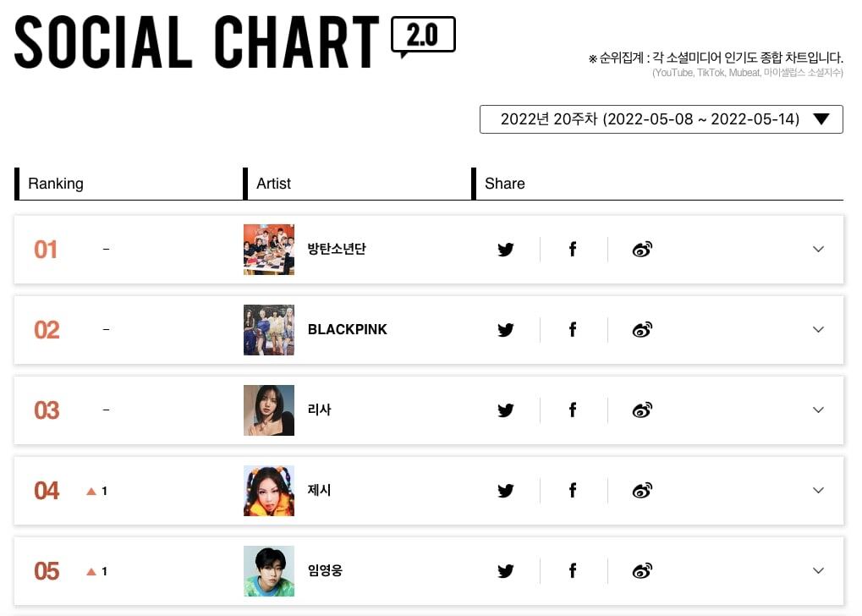Expand the BLACKPINK row chevron
The height and width of the screenshot is (616, 862).
click(x=818, y=330)
